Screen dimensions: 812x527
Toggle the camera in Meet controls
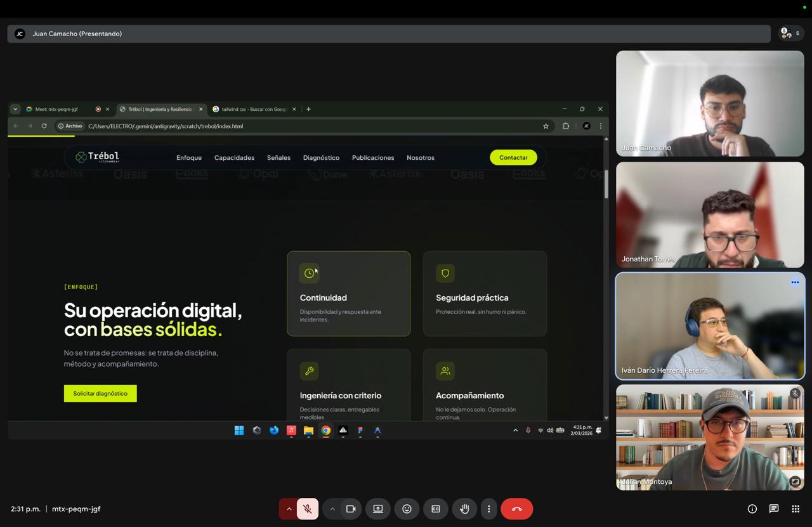coord(351,509)
